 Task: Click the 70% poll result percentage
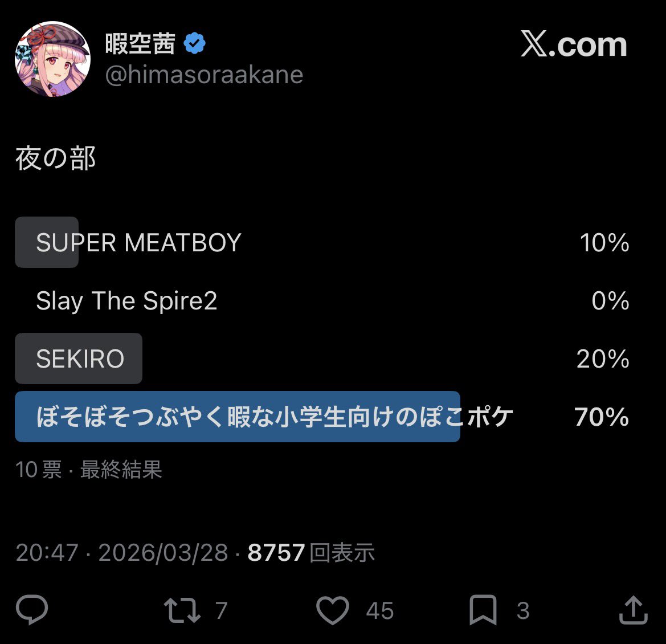pyautogui.click(x=602, y=417)
